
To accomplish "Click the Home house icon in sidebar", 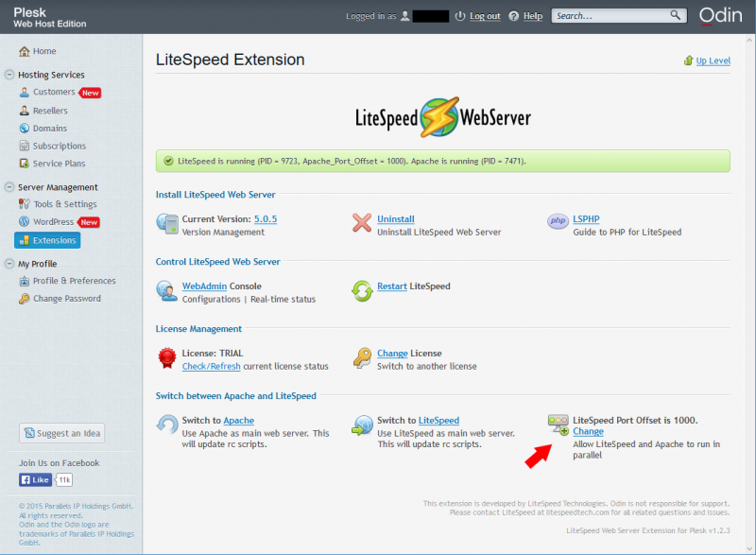I will pyautogui.click(x=25, y=51).
